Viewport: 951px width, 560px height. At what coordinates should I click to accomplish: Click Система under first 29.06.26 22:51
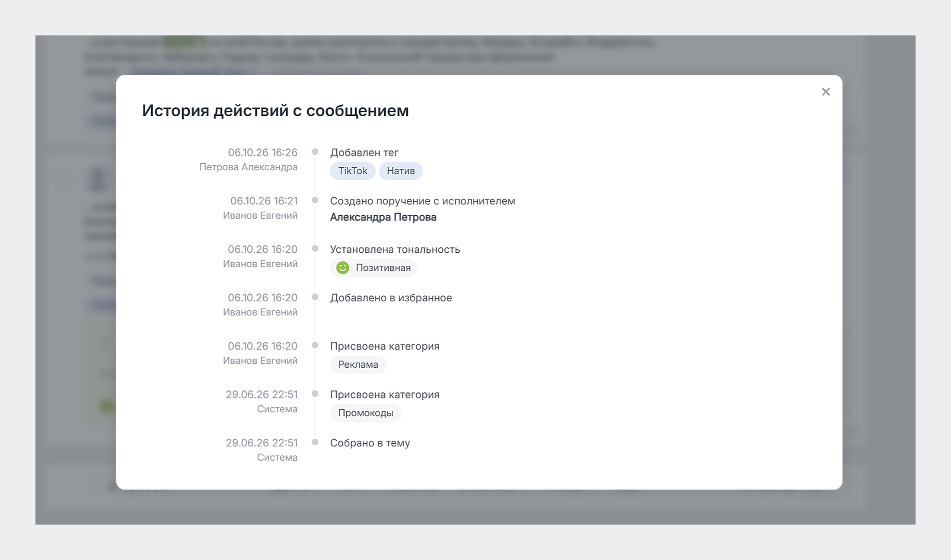(x=278, y=409)
